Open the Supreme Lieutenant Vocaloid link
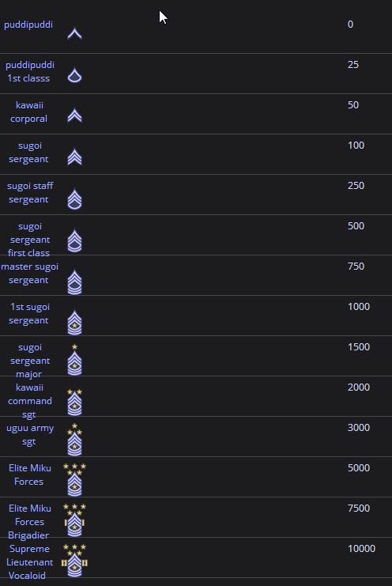This screenshot has width=392, height=586. [x=29, y=562]
